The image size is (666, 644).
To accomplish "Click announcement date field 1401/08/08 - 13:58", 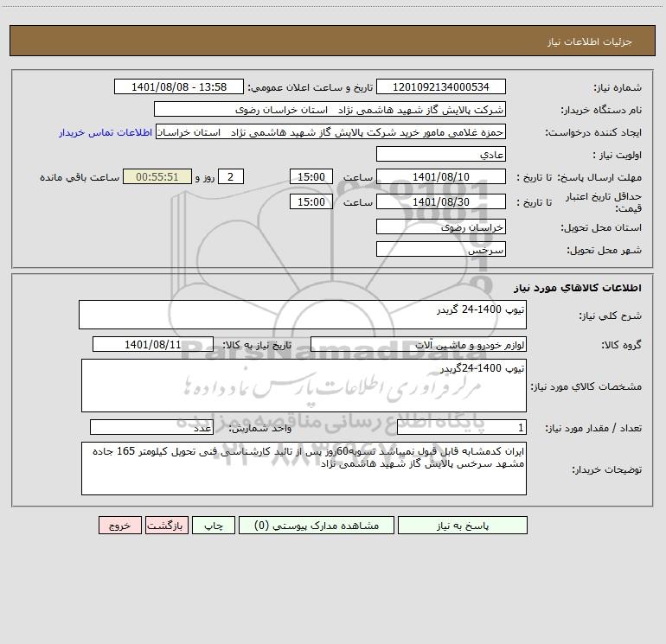I will tap(179, 86).
